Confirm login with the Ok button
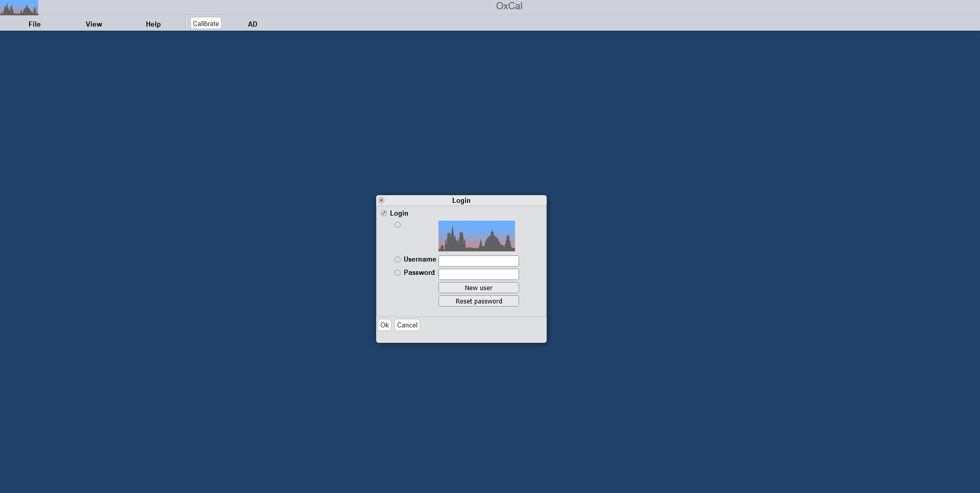 click(x=384, y=325)
